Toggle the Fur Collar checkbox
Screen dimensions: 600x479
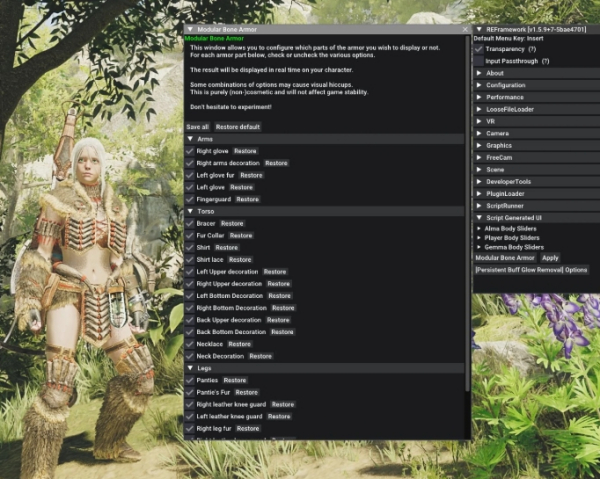(190, 235)
